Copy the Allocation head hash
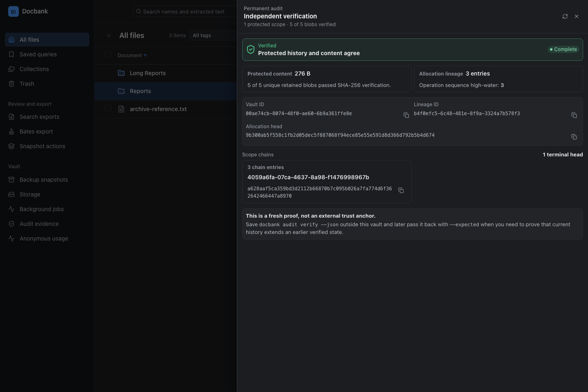 pyautogui.click(x=574, y=137)
